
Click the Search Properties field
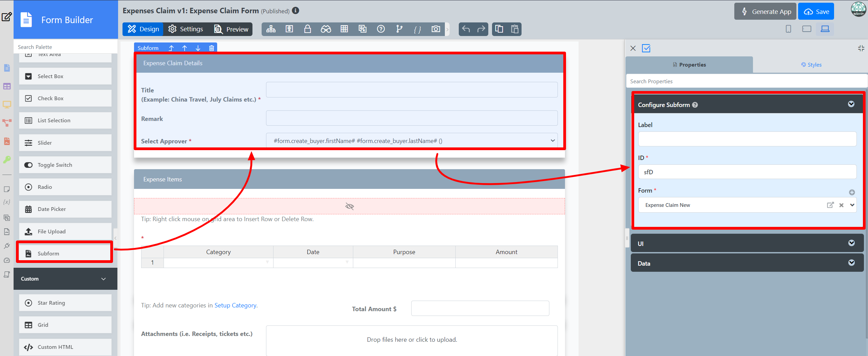point(747,81)
